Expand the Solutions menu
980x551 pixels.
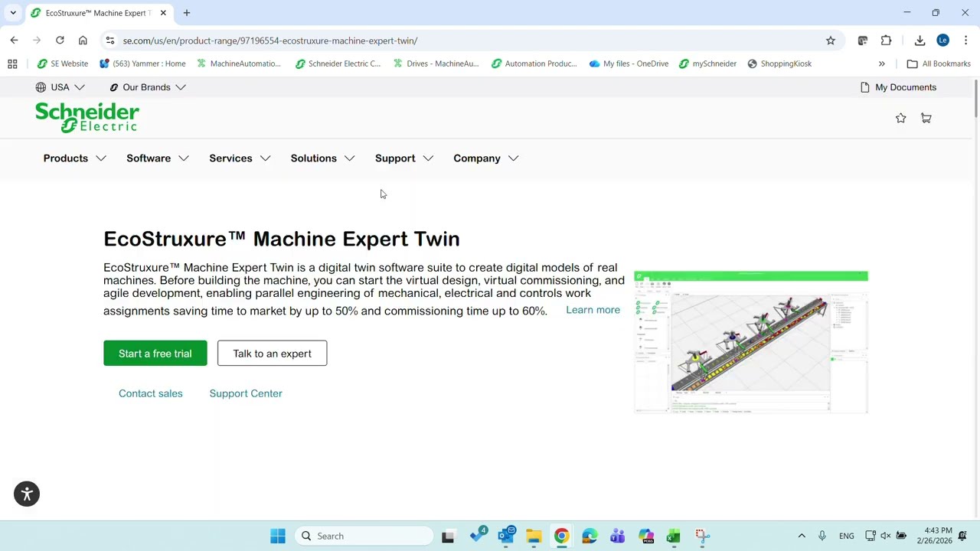[x=322, y=158]
